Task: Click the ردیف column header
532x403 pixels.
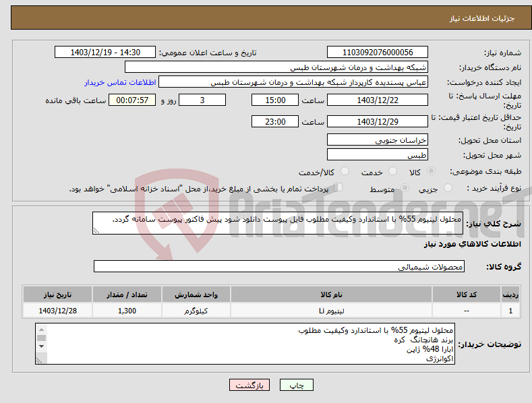Action: [510, 294]
